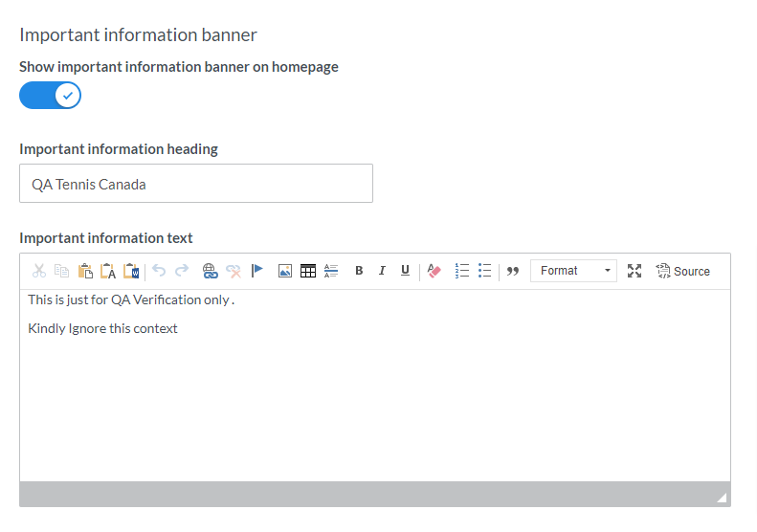Toggle italic formatting
Viewport: 757px width, 532px height.
point(382,271)
